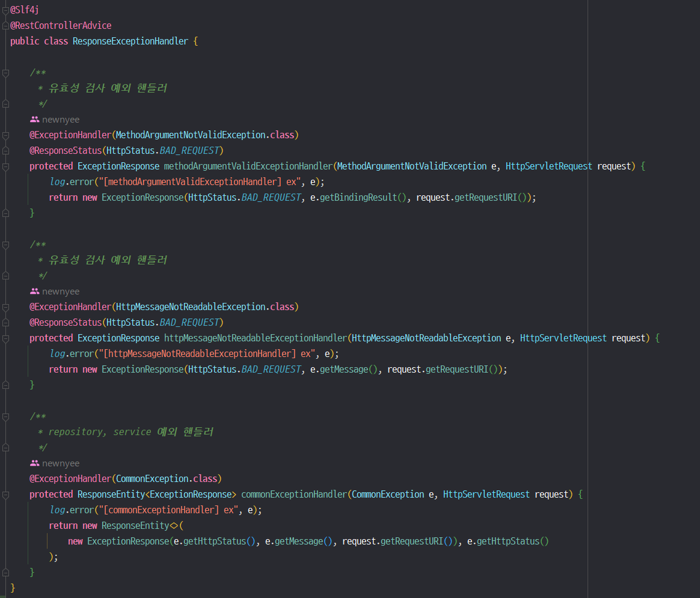
Task: Click the httpMessageNotReadableExceptionHandler method name
Action: (x=256, y=338)
